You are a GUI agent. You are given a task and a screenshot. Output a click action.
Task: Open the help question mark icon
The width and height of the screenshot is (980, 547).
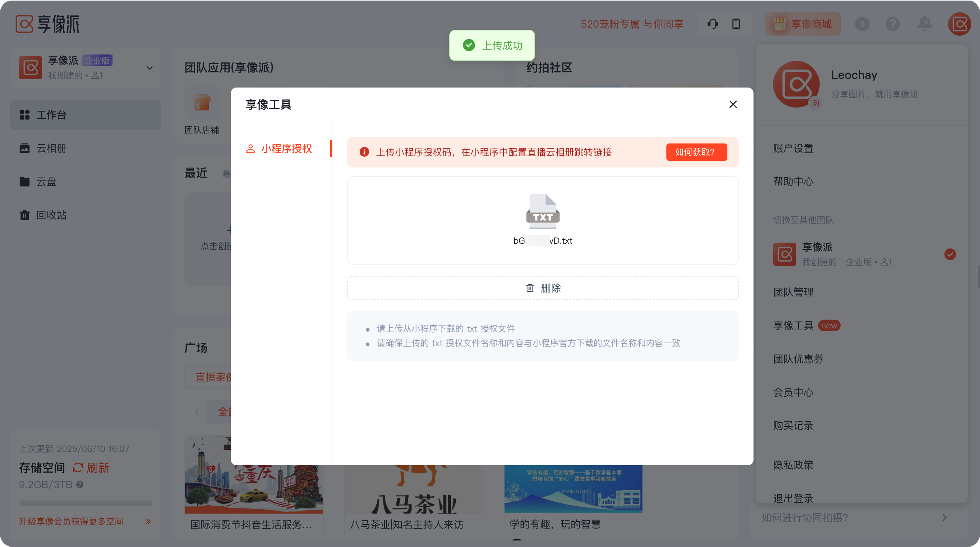coord(893,24)
